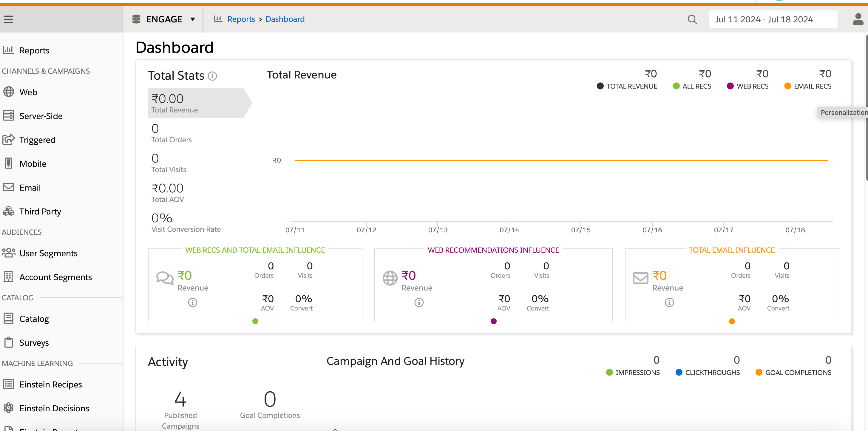Expand the ENGAGE dropdown menu

(193, 19)
